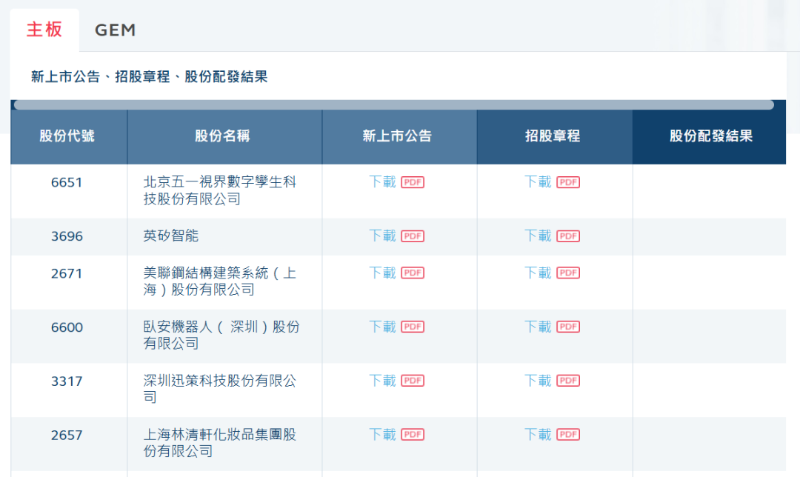
Task: Click the 新上市公告 column header
Action: 397,136
